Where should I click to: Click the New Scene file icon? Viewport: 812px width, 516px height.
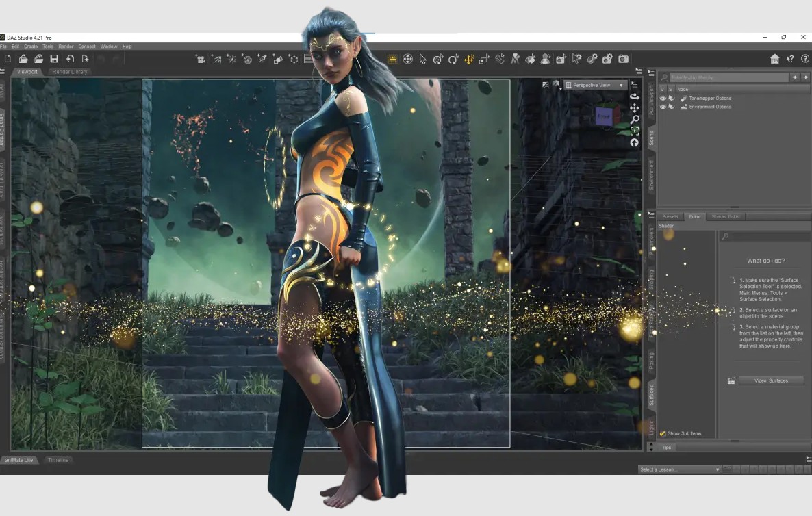(8, 60)
